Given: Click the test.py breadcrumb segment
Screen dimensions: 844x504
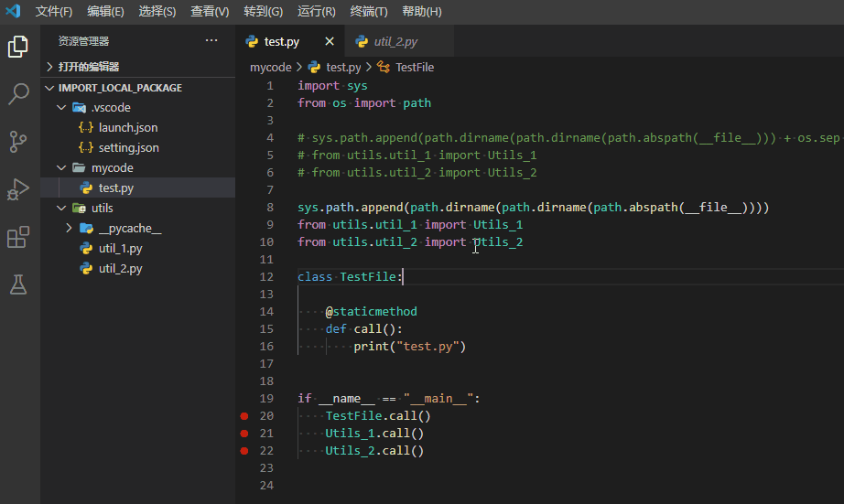Looking at the screenshot, I should (x=343, y=68).
